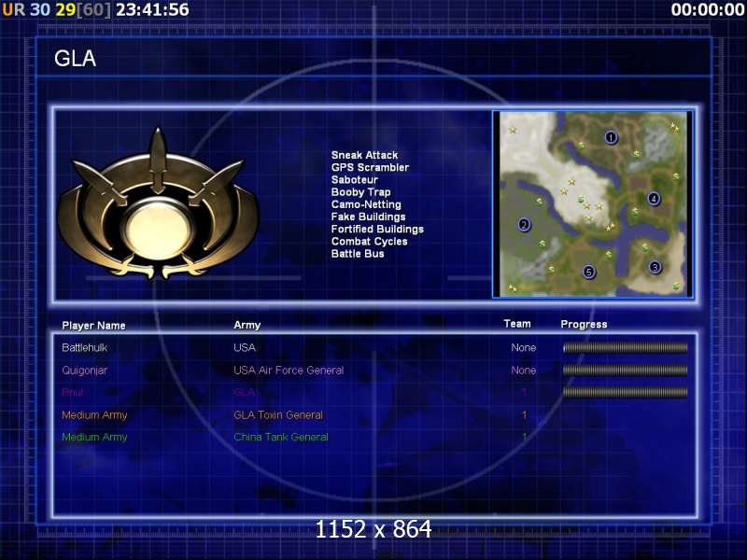Click the map preview thumbnail
This screenshot has height=560, width=747.
click(x=593, y=204)
